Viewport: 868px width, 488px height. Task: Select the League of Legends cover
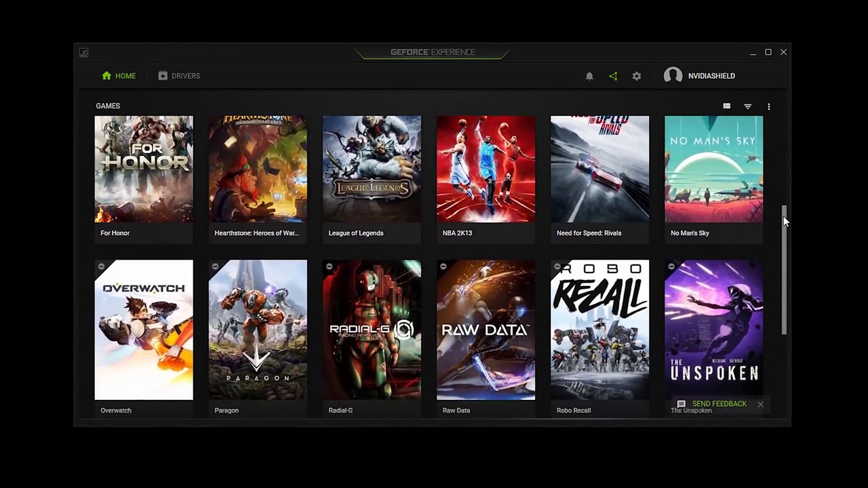[372, 169]
